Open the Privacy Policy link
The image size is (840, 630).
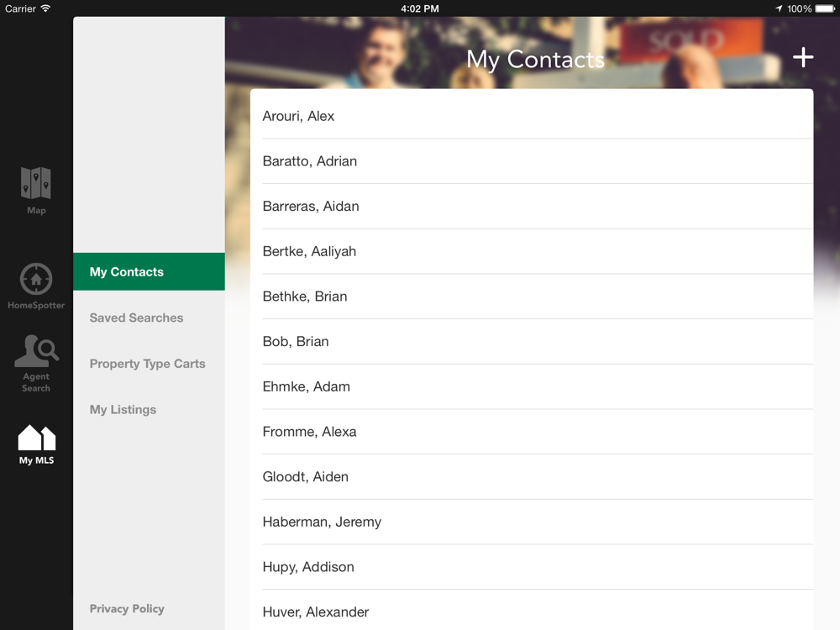tap(127, 608)
